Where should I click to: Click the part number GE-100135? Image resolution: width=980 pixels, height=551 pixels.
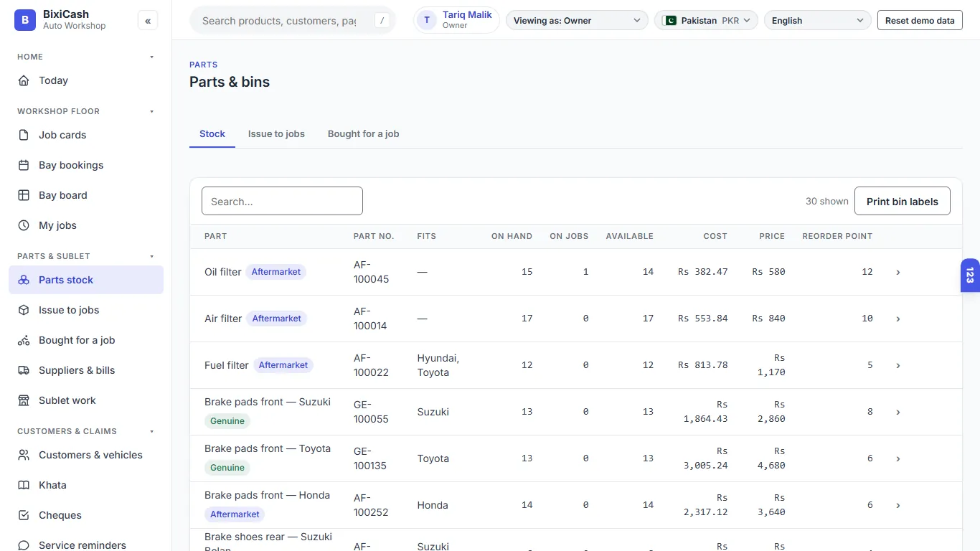pos(370,458)
